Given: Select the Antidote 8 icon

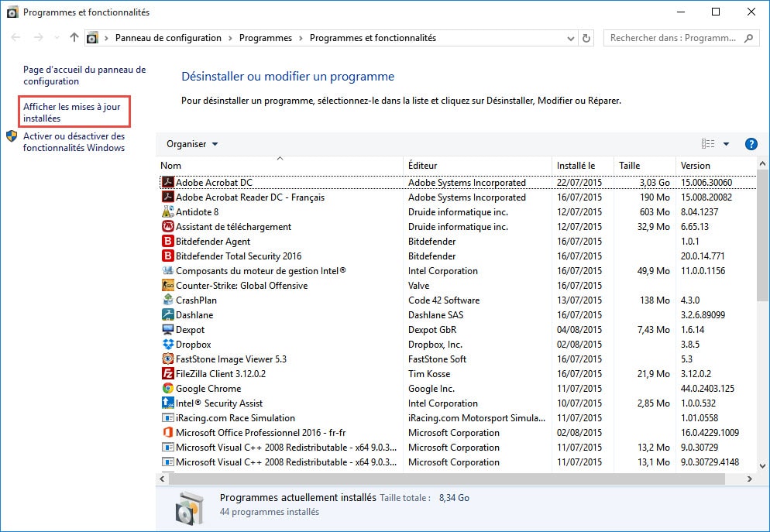Looking at the screenshot, I should pos(168,211).
